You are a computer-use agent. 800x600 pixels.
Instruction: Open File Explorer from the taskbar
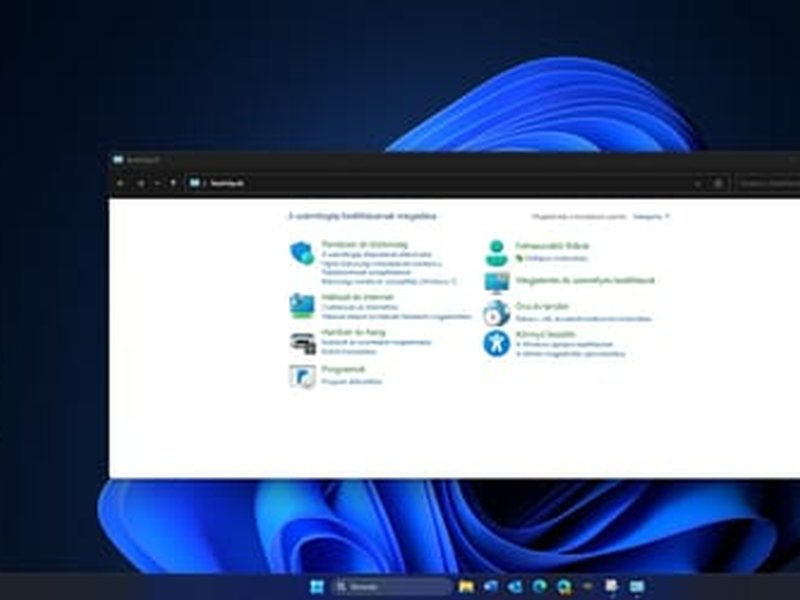465,586
